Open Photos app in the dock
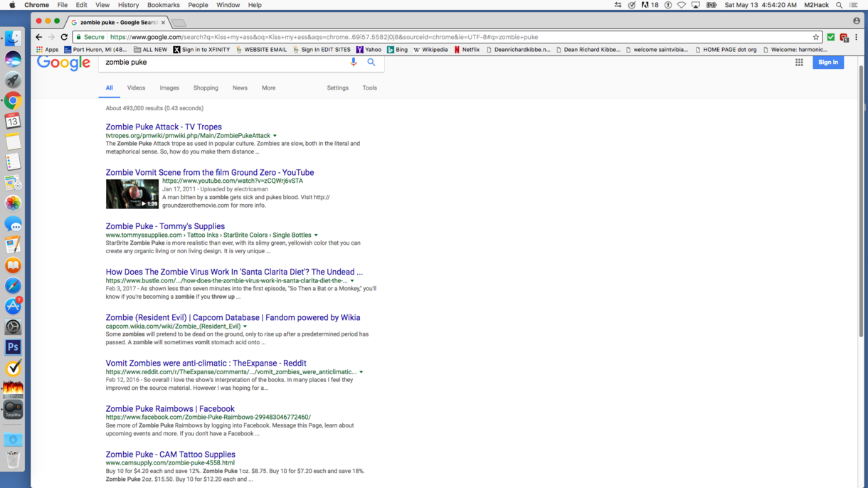The image size is (868, 488). coord(13,203)
